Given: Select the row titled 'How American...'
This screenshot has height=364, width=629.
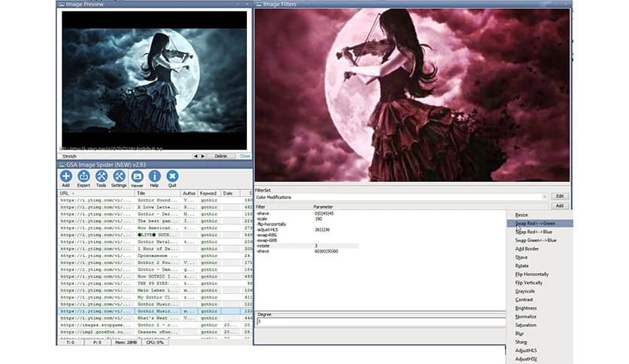Looking at the screenshot, I should click(x=156, y=228).
